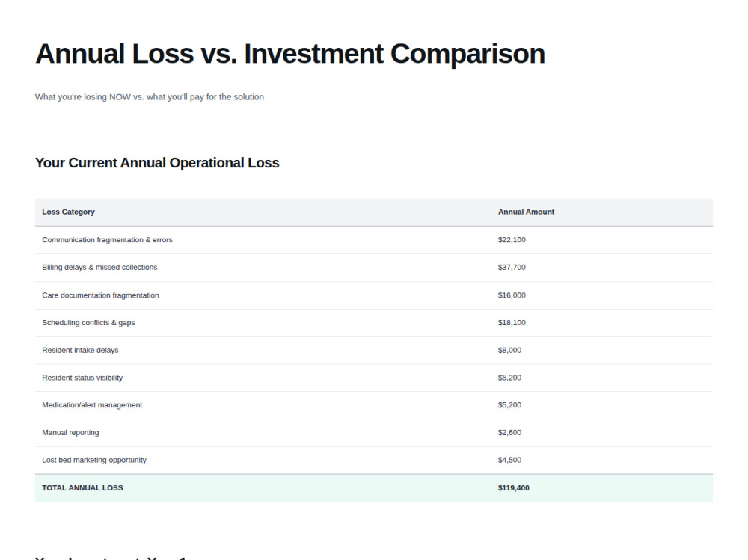This screenshot has width=748, height=560.
Task: Click the $18,100 amount cell
Action: click(512, 323)
